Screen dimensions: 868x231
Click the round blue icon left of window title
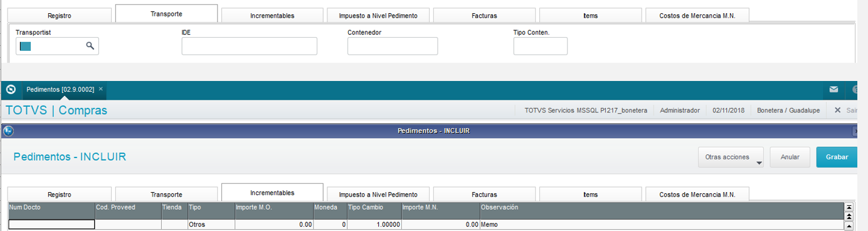8,131
